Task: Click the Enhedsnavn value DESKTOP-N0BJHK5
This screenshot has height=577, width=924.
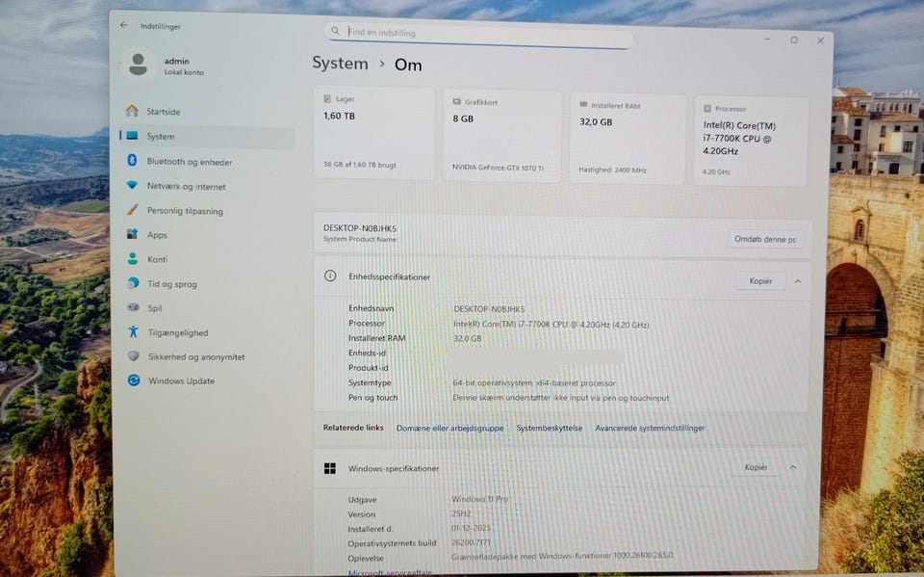Action: (489, 308)
